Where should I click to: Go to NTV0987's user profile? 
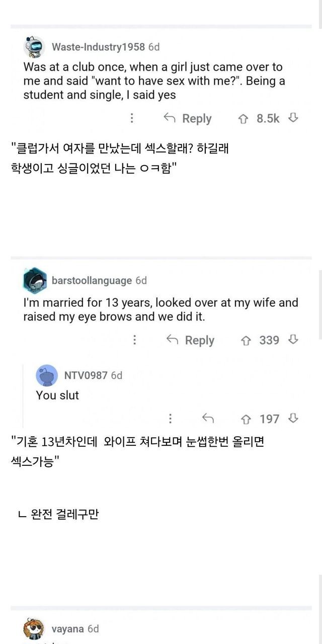tap(86, 375)
